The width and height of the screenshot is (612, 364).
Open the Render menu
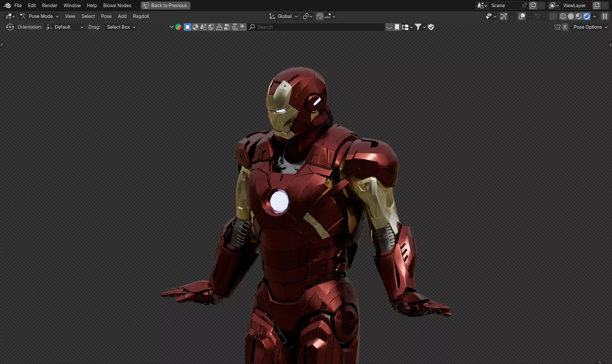50,6
